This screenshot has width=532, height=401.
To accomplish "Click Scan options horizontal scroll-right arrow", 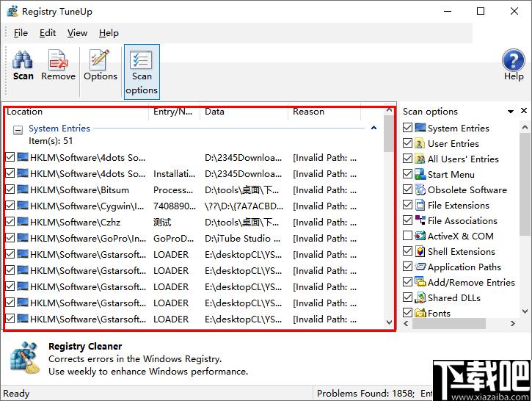I will [513, 324].
